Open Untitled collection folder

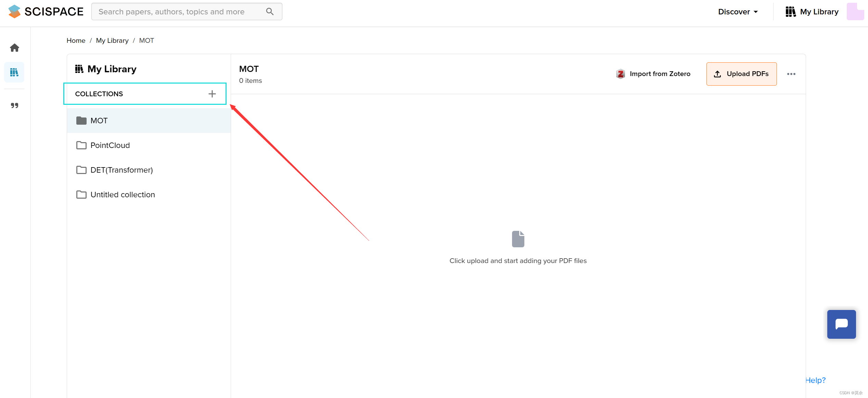coord(123,195)
